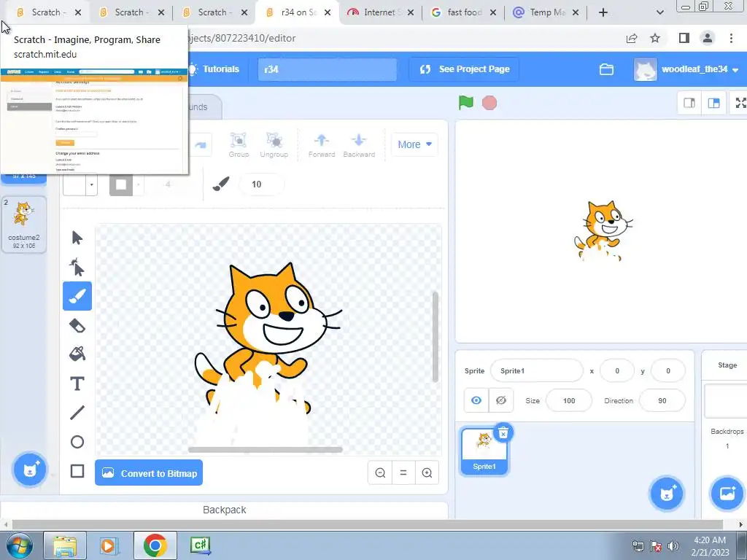The width and height of the screenshot is (747, 560).
Task: Switch to the first Scratch tab
Action: pos(47,12)
